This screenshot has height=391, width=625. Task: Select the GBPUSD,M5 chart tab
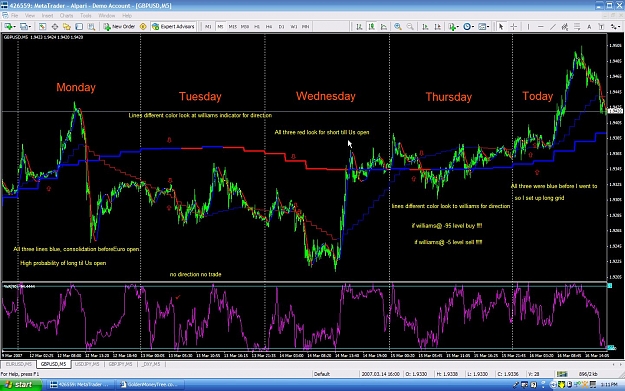[53, 364]
